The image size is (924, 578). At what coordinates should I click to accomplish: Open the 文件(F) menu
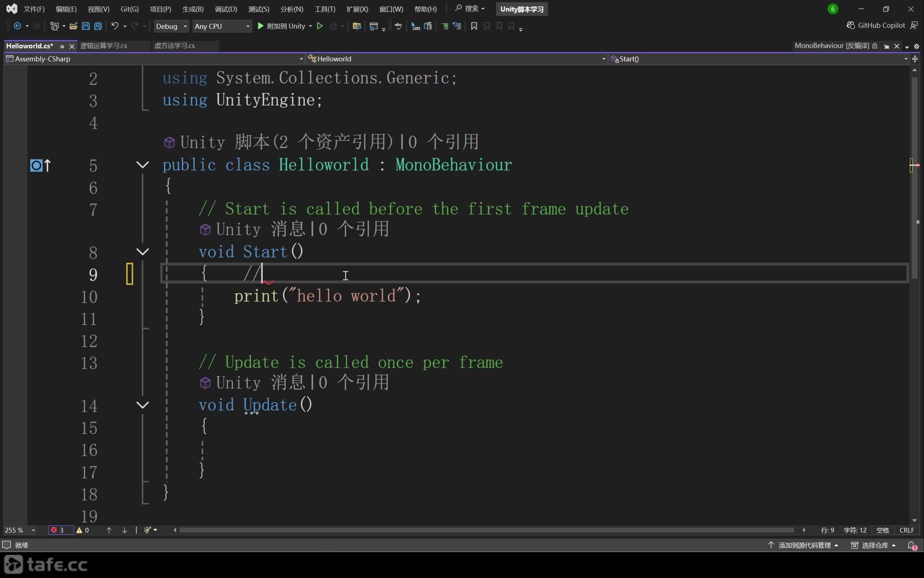pyautogui.click(x=34, y=9)
